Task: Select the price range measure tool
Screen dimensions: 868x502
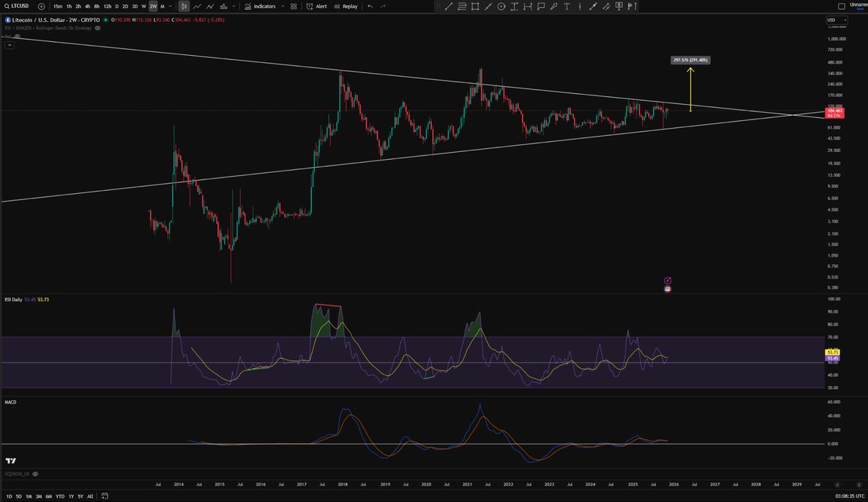Action: click(514, 7)
